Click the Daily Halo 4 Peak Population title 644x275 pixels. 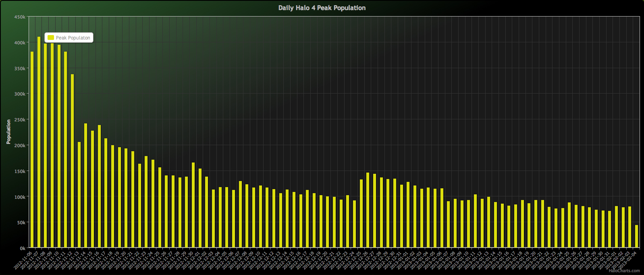(x=322, y=8)
